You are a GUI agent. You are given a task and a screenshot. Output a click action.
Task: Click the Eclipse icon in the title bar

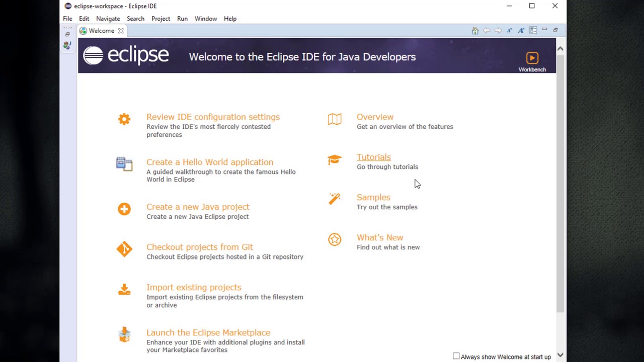(68, 6)
